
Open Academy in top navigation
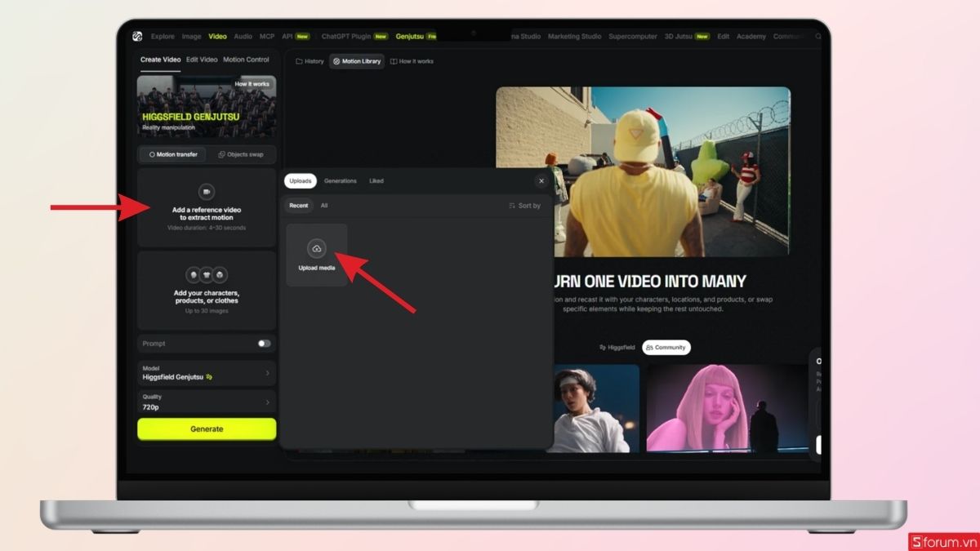click(x=751, y=37)
